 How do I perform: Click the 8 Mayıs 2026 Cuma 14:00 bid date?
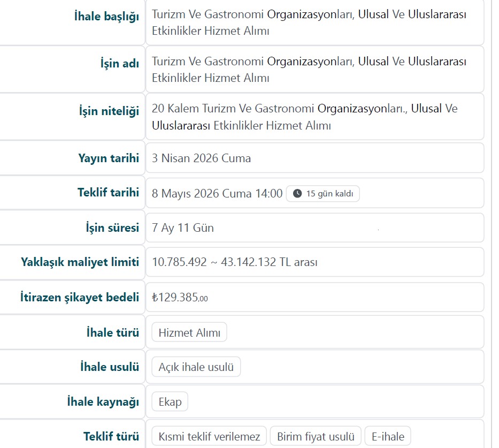tap(217, 193)
